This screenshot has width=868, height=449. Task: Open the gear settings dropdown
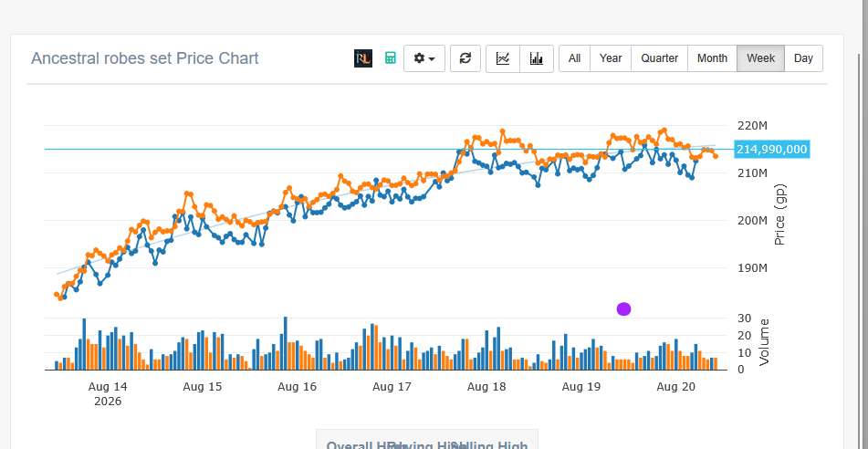pyautogui.click(x=424, y=58)
